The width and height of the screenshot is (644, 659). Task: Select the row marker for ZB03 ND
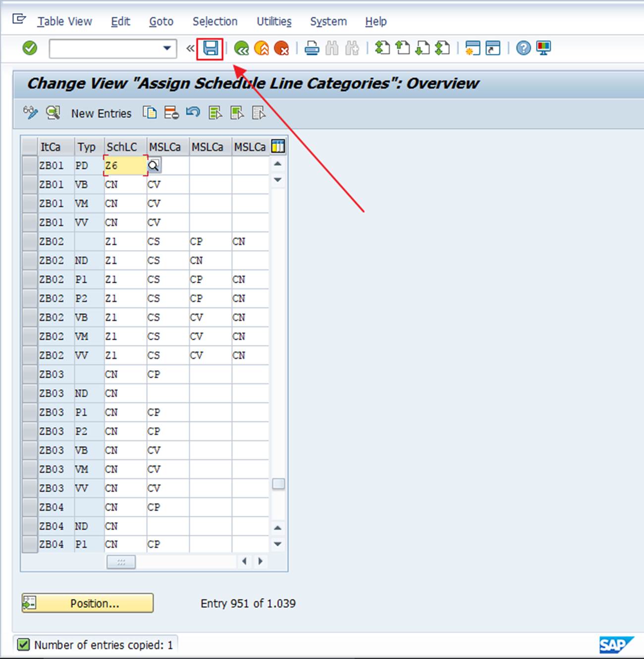[x=30, y=393]
